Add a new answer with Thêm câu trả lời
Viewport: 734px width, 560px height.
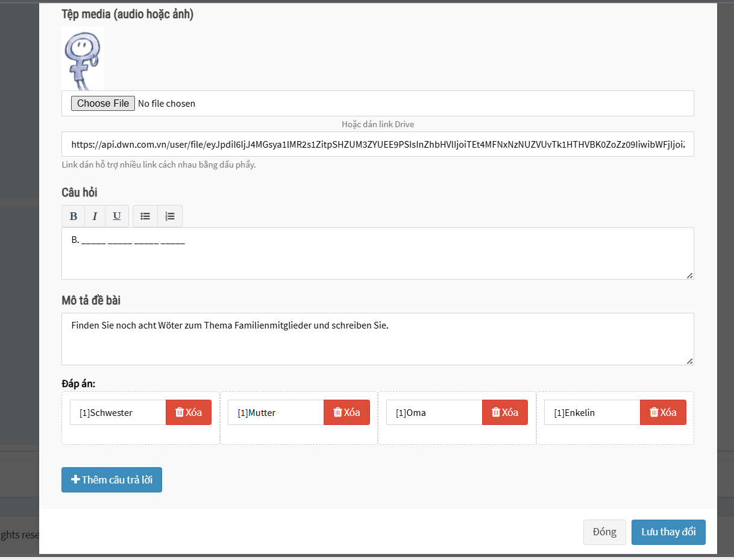[111, 480]
